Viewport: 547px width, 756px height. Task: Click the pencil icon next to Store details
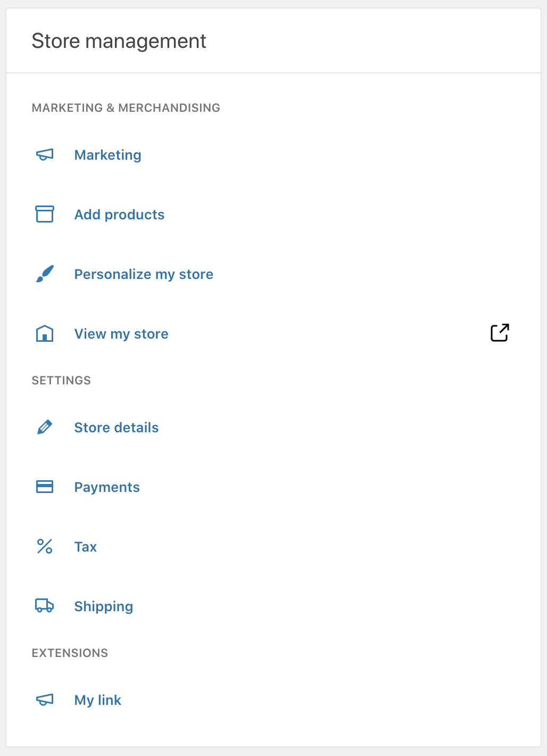[45, 427]
